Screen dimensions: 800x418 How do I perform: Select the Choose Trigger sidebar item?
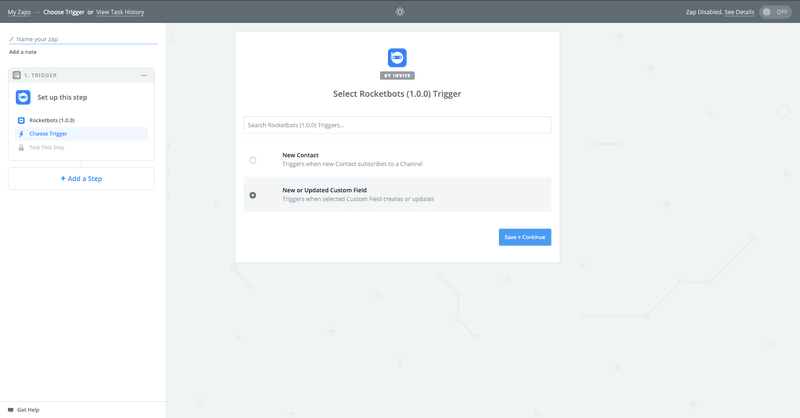[x=82, y=134]
